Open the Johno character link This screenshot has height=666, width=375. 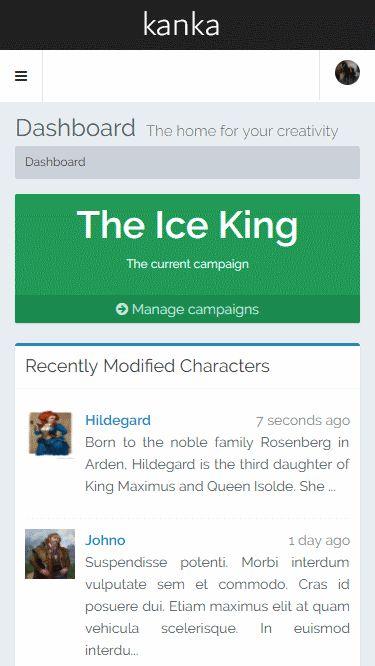pyautogui.click(x=105, y=540)
